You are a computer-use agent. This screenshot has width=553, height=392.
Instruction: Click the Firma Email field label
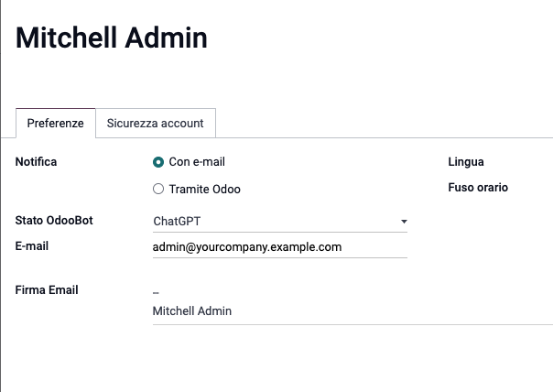coord(47,290)
